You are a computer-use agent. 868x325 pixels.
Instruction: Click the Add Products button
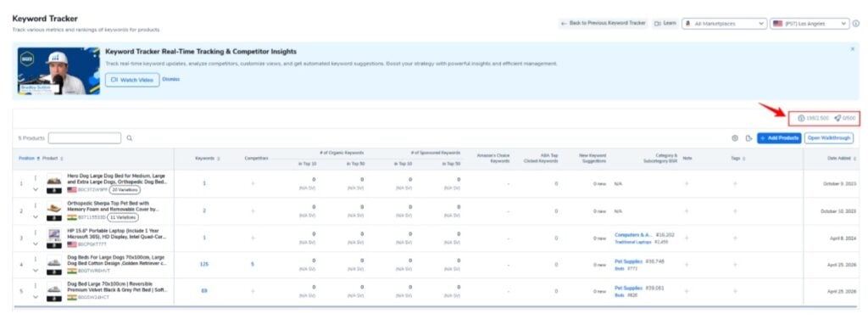coord(780,138)
